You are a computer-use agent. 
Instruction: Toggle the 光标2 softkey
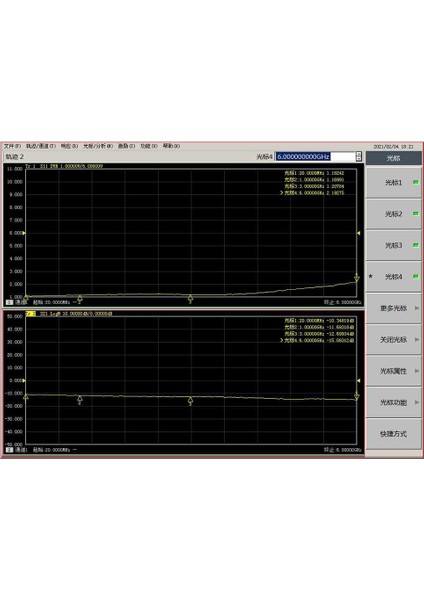(x=393, y=214)
